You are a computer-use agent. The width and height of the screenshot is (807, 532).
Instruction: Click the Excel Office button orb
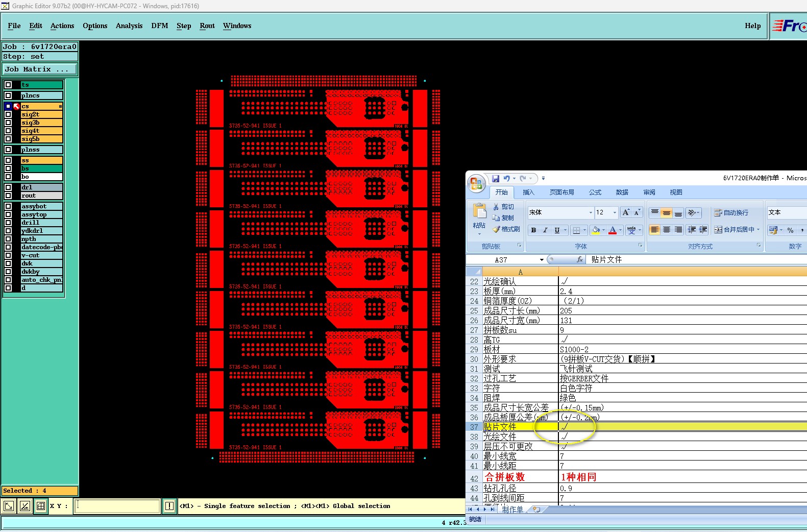476,183
